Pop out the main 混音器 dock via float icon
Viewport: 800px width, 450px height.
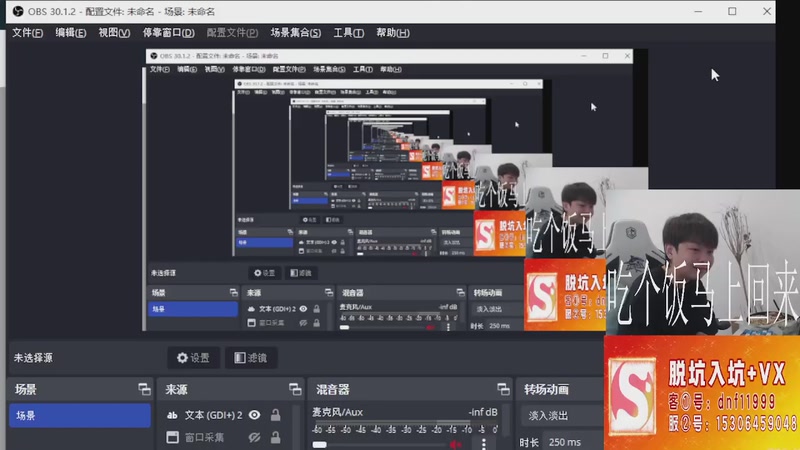(503, 389)
